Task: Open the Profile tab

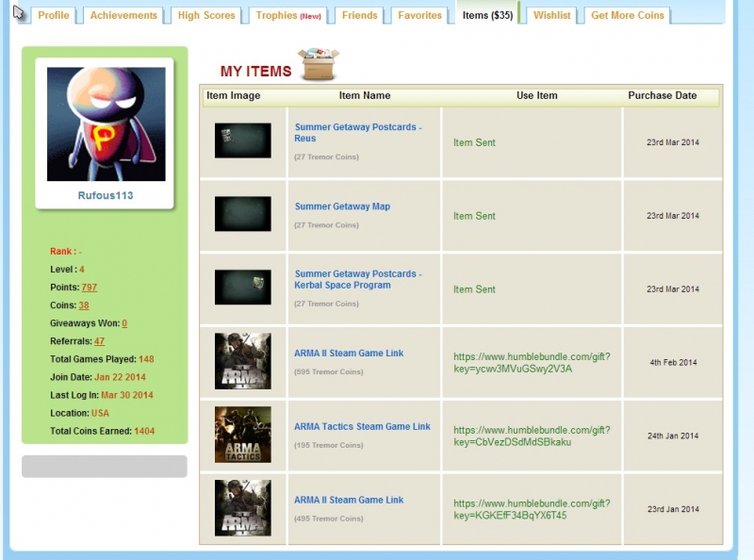Action: coord(54,15)
